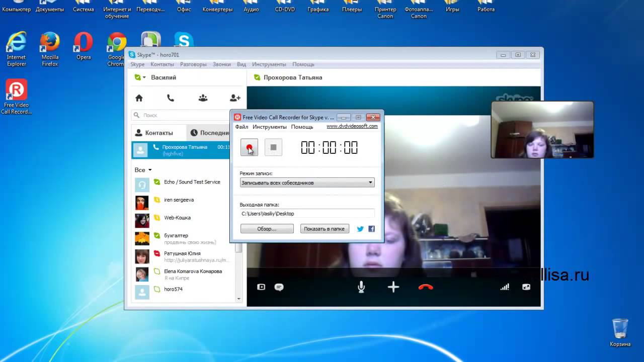This screenshot has height=362, width=644.
Task: Open the Документы desktop folder
Action: pyautogui.click(x=50, y=7)
